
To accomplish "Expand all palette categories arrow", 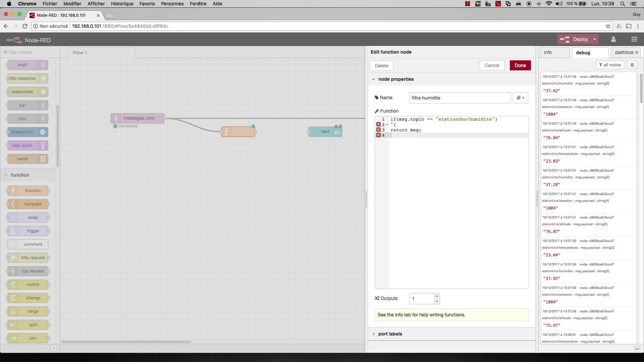I will pos(54,348).
